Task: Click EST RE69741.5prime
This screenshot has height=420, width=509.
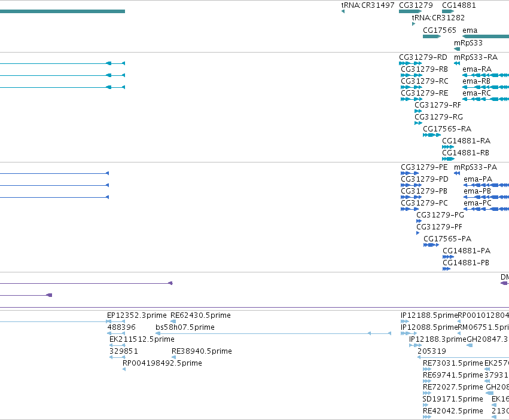Action: click(453, 375)
